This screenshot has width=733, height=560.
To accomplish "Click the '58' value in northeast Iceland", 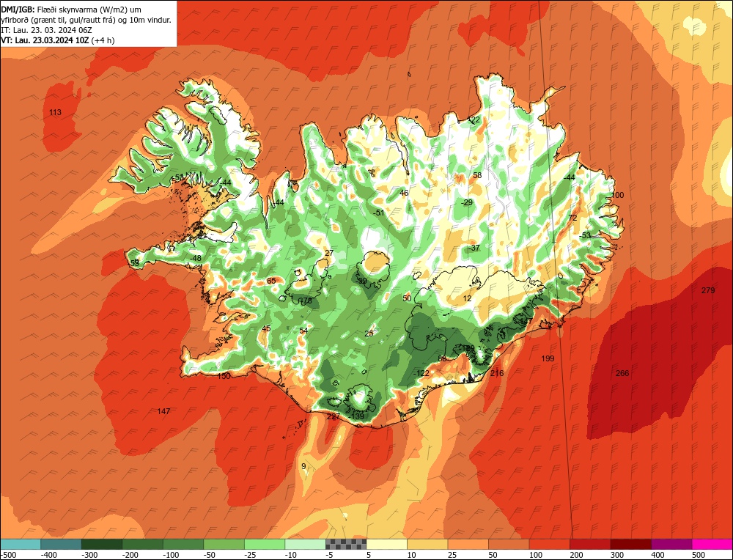I will (477, 175).
